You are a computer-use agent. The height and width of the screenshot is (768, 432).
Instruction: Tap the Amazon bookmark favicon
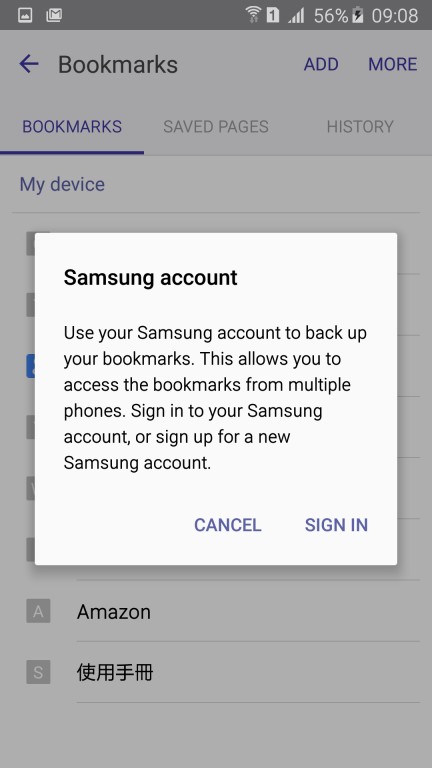38,612
